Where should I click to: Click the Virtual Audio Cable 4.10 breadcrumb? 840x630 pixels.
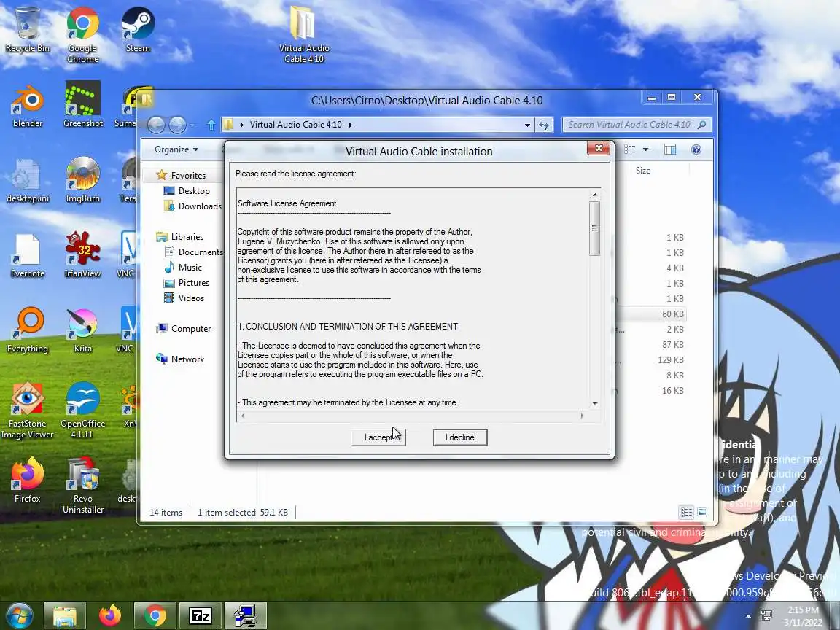(296, 125)
